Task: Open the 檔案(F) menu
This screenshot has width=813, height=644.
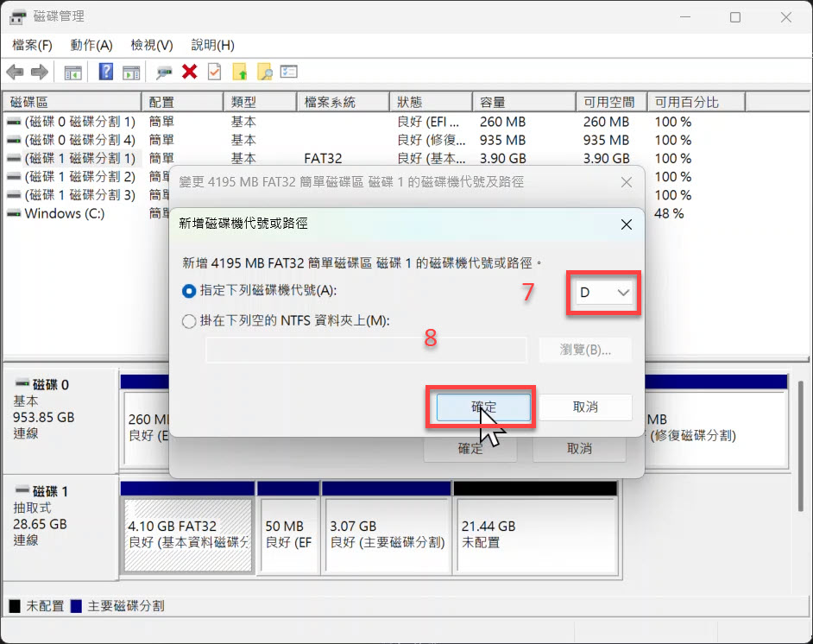Action: [32, 45]
